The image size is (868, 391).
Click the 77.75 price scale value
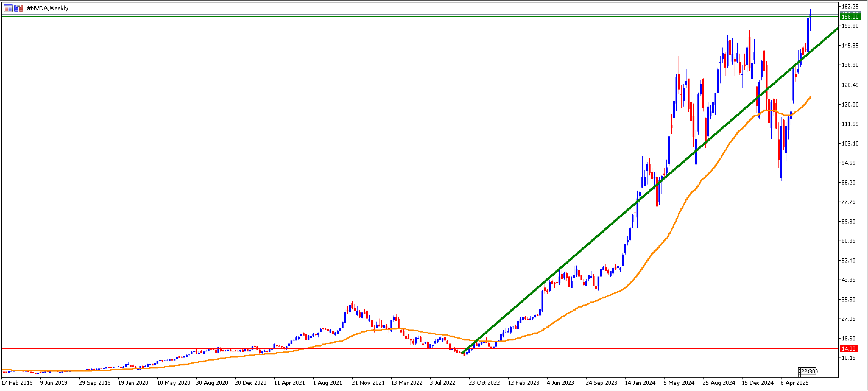click(x=849, y=202)
